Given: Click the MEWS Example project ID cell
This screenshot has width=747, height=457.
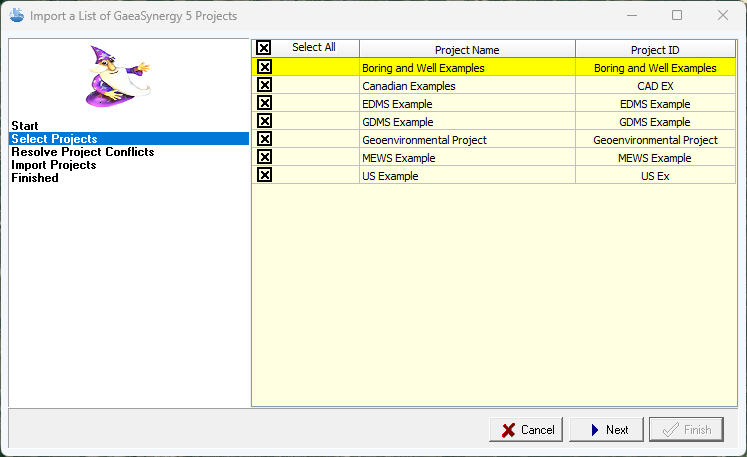Looking at the screenshot, I should (655, 158).
